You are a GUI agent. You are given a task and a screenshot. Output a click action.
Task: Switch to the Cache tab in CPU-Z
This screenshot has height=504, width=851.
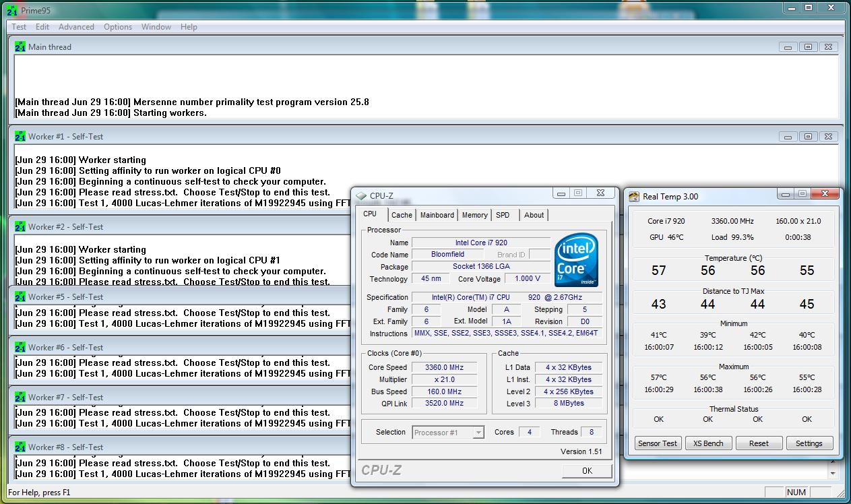(402, 215)
